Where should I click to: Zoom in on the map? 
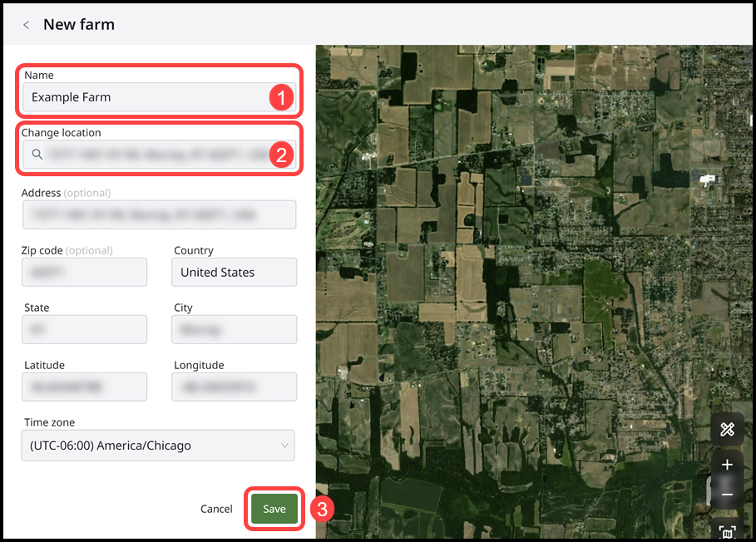click(x=727, y=465)
